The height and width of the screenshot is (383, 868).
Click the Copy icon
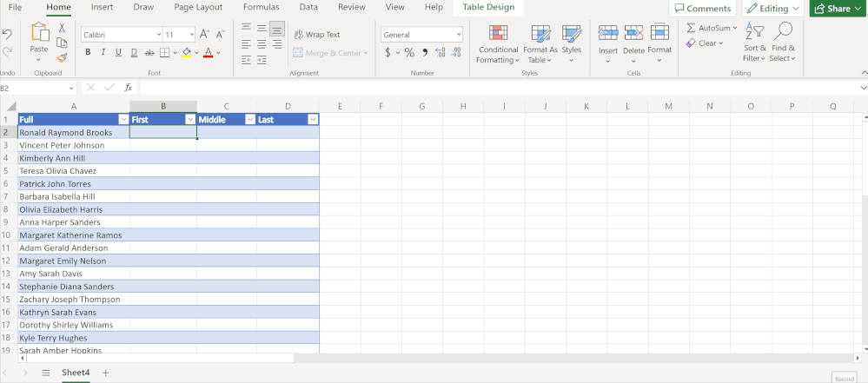[62, 43]
